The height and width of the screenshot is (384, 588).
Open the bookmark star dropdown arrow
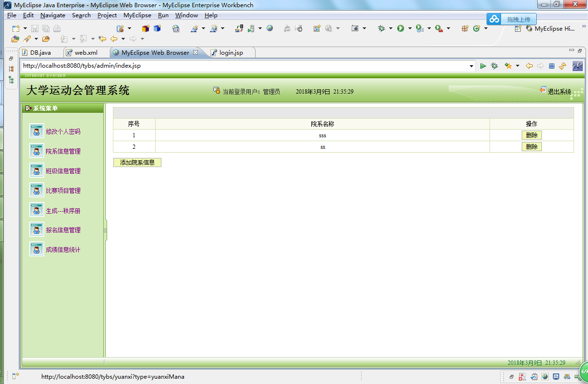pos(517,66)
